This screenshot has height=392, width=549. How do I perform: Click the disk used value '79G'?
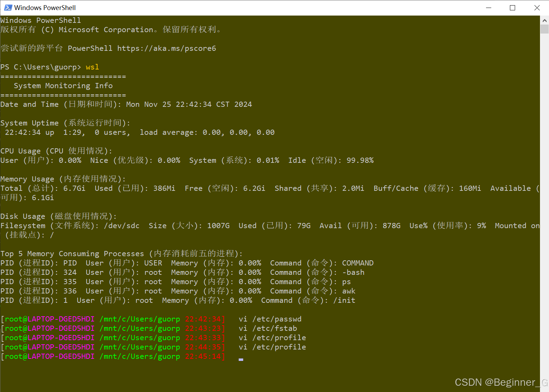coord(304,226)
